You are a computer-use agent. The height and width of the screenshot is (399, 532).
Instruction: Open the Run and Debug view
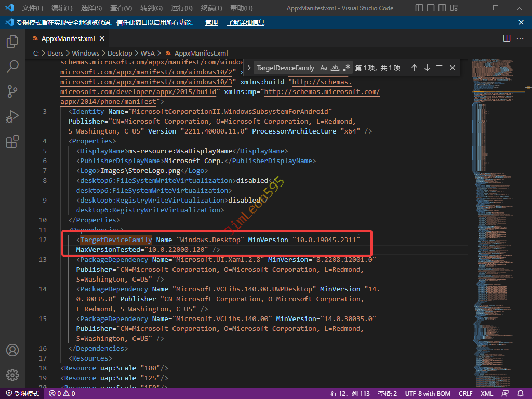point(12,116)
